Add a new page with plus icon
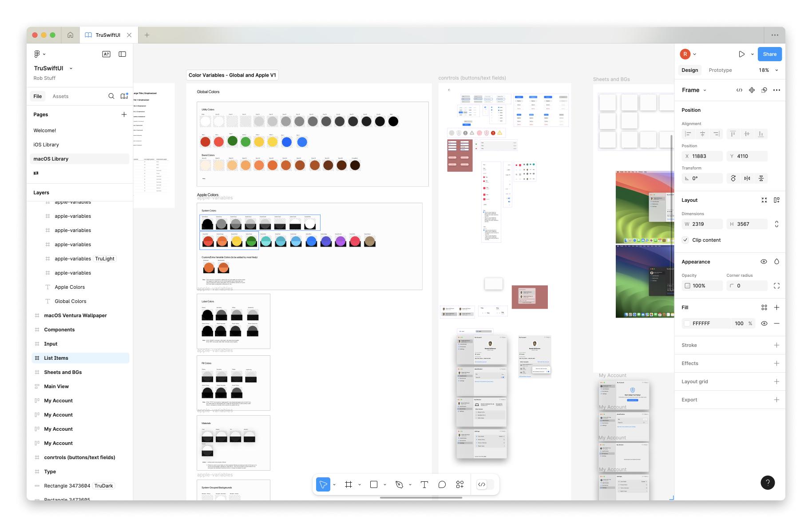The height and width of the screenshot is (527, 812). coord(124,114)
